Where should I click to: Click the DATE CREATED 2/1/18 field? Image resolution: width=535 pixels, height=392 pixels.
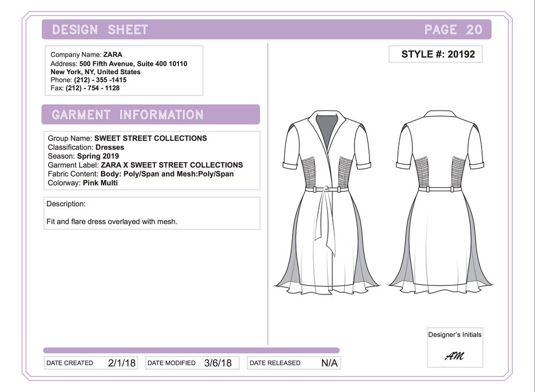point(91,363)
